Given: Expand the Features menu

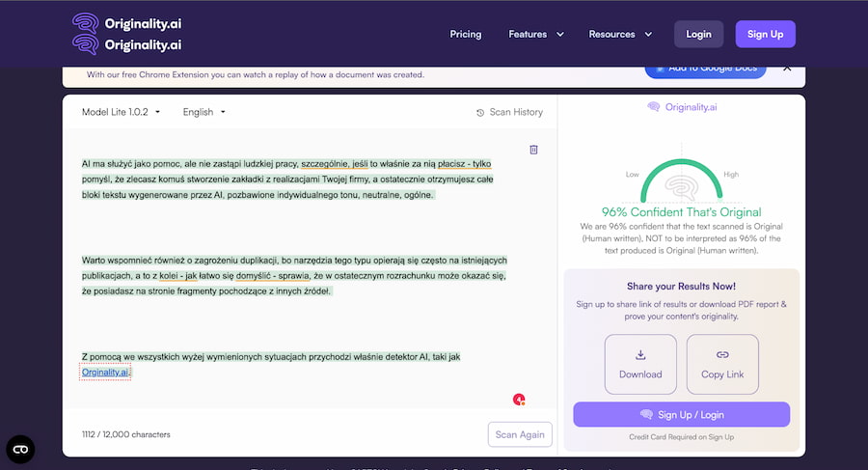Looking at the screenshot, I should point(535,35).
